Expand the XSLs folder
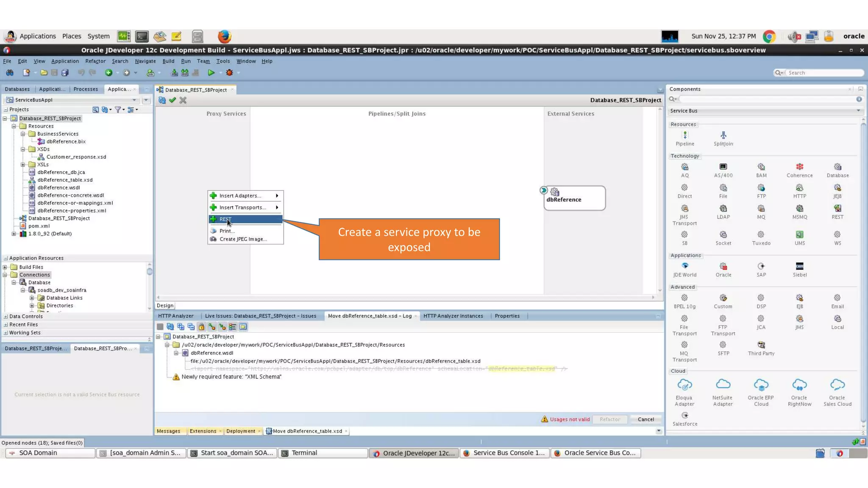The image size is (868, 488). [x=23, y=165]
